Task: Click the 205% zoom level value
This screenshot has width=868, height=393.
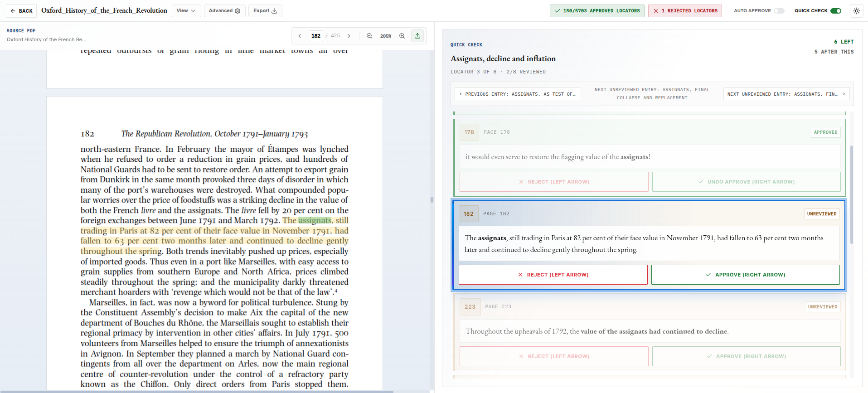Action: [386, 36]
